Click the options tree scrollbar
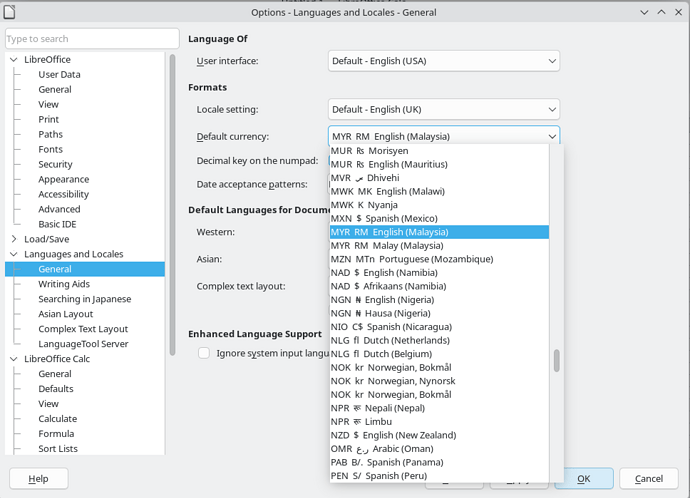690x498 pixels. coord(172,205)
